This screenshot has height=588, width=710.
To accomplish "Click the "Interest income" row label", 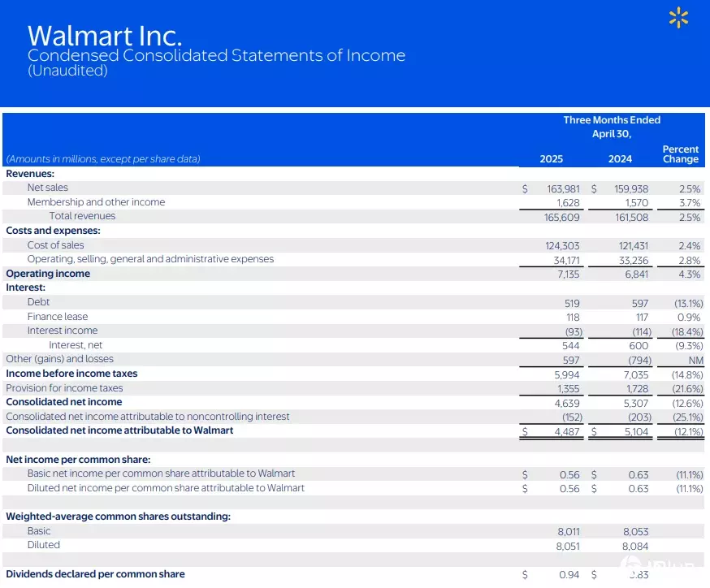I will coord(63,331).
